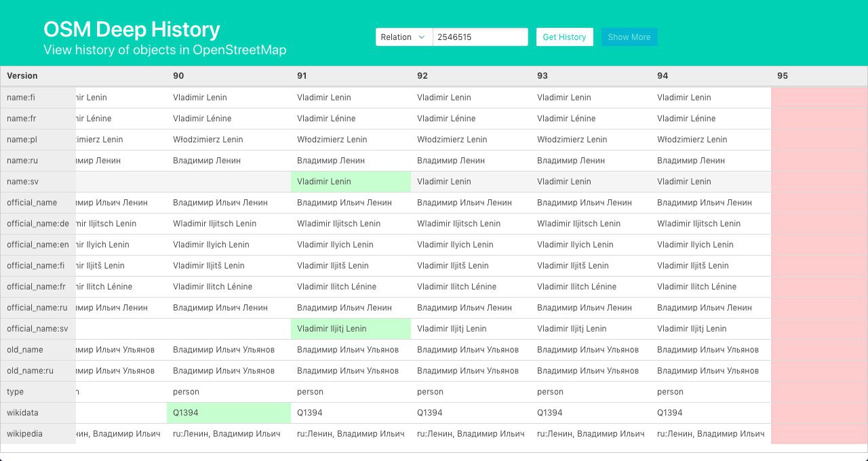Select version 95 column header
868x461 pixels.
click(x=783, y=76)
